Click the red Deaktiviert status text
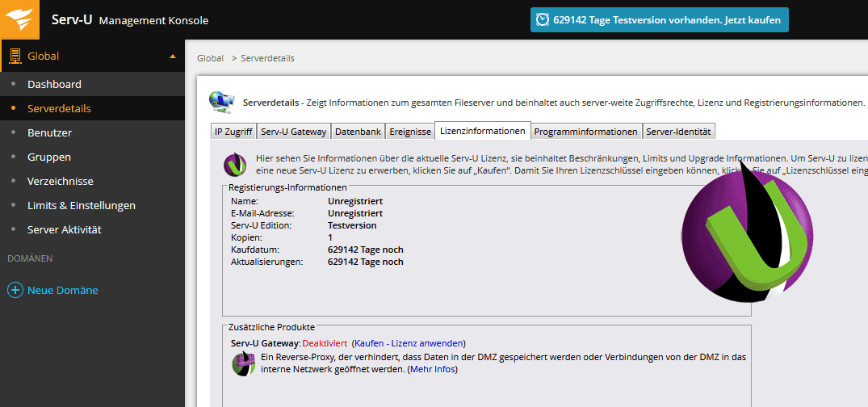This screenshot has height=407, width=868. [x=325, y=343]
